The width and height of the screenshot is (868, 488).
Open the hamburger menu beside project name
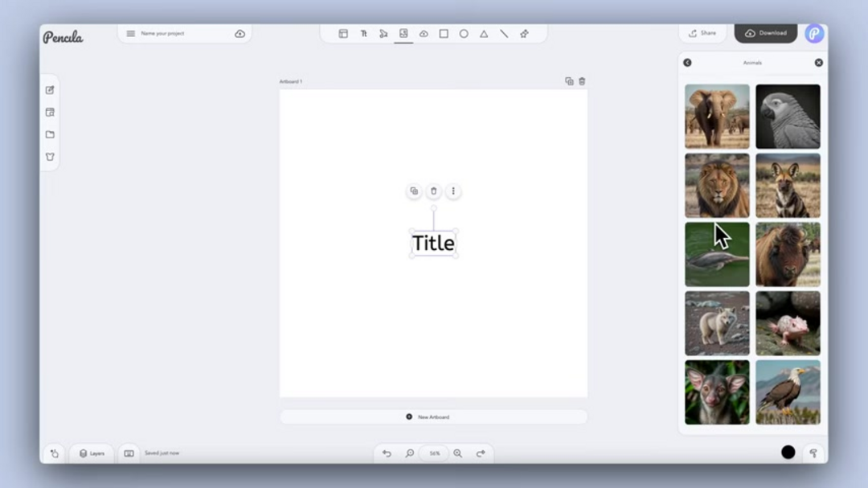tap(131, 34)
